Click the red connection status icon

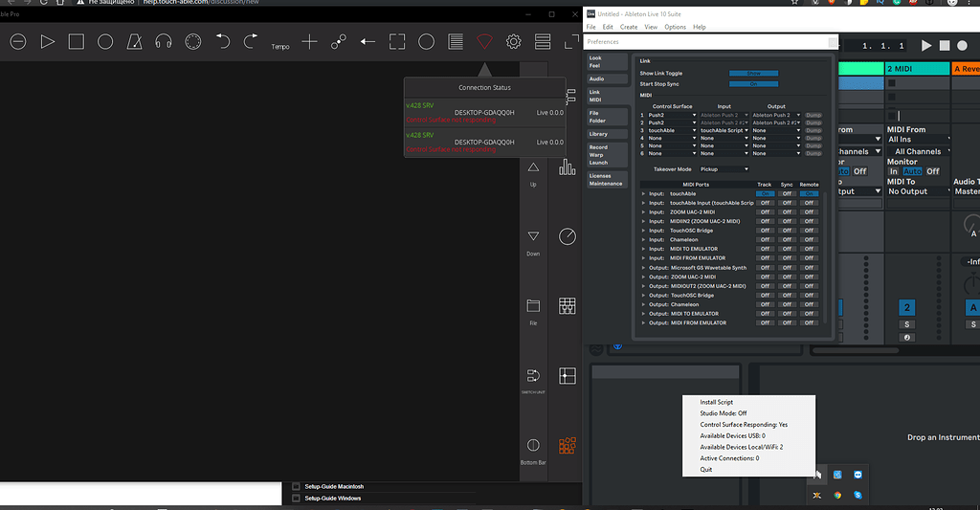[x=484, y=42]
